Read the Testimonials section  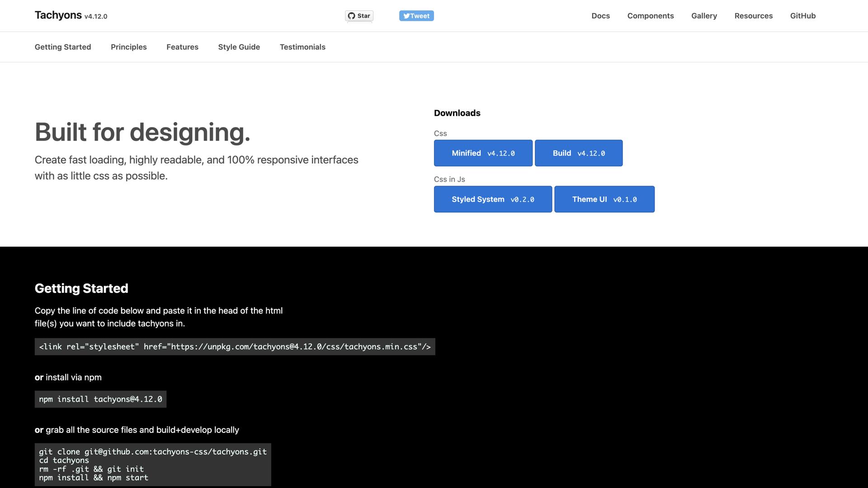click(x=302, y=47)
